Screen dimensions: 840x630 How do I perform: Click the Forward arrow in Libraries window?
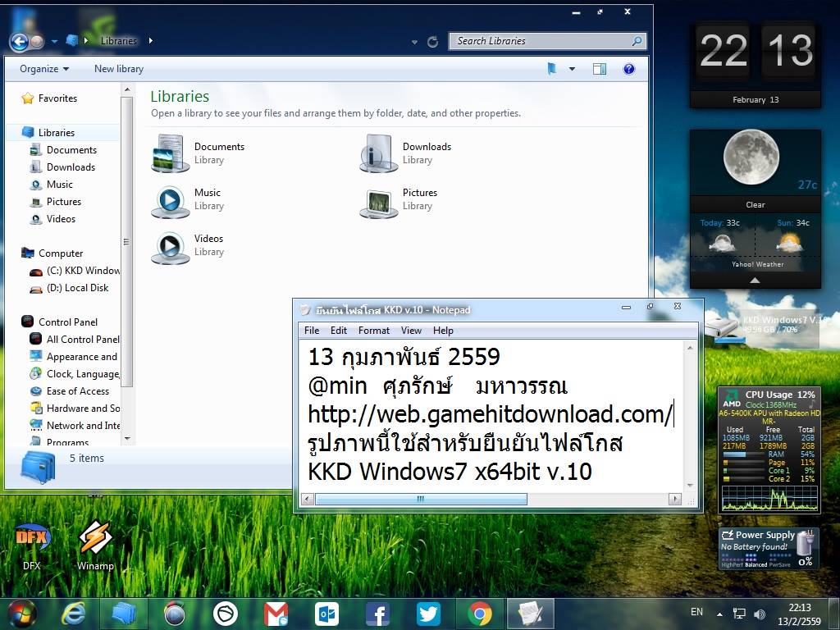pyautogui.click(x=36, y=41)
